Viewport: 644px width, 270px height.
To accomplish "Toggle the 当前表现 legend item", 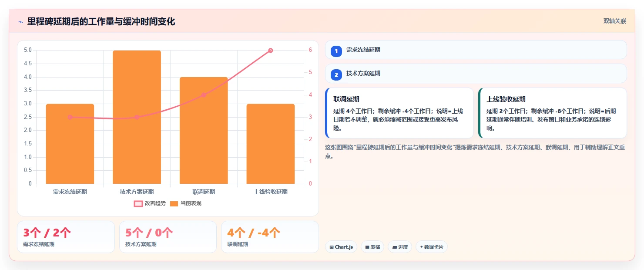I will point(186,203).
